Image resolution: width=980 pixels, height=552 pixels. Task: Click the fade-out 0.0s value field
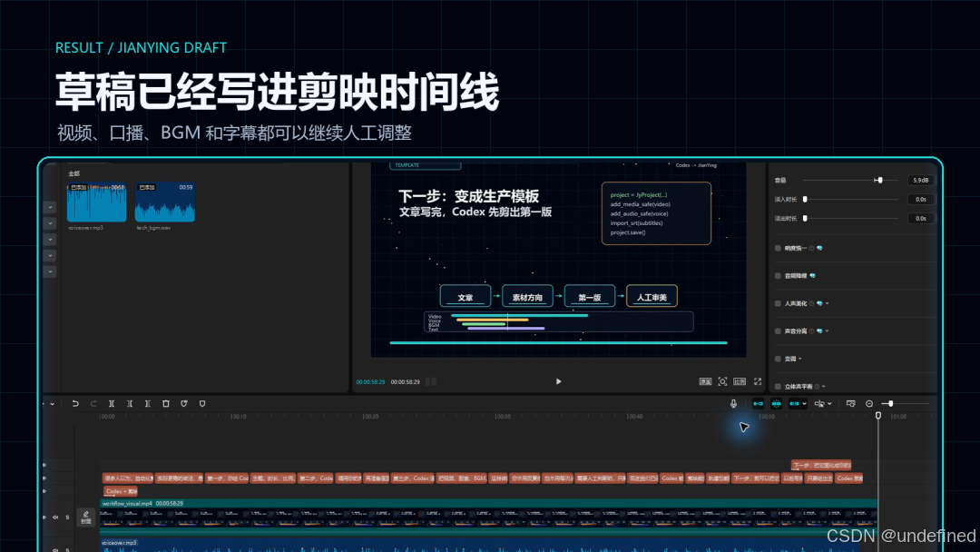click(x=921, y=218)
